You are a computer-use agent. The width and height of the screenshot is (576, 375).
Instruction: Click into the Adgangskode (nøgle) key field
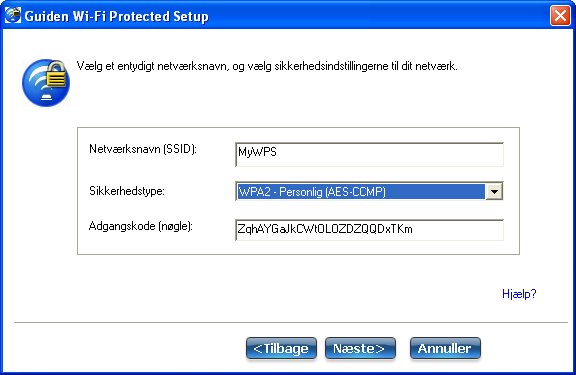[x=369, y=230]
